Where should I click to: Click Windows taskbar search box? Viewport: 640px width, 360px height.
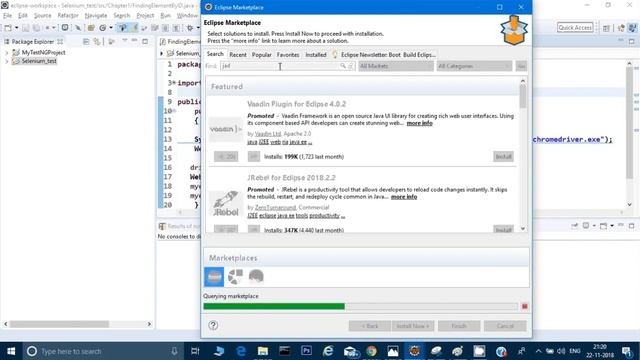click(102, 351)
